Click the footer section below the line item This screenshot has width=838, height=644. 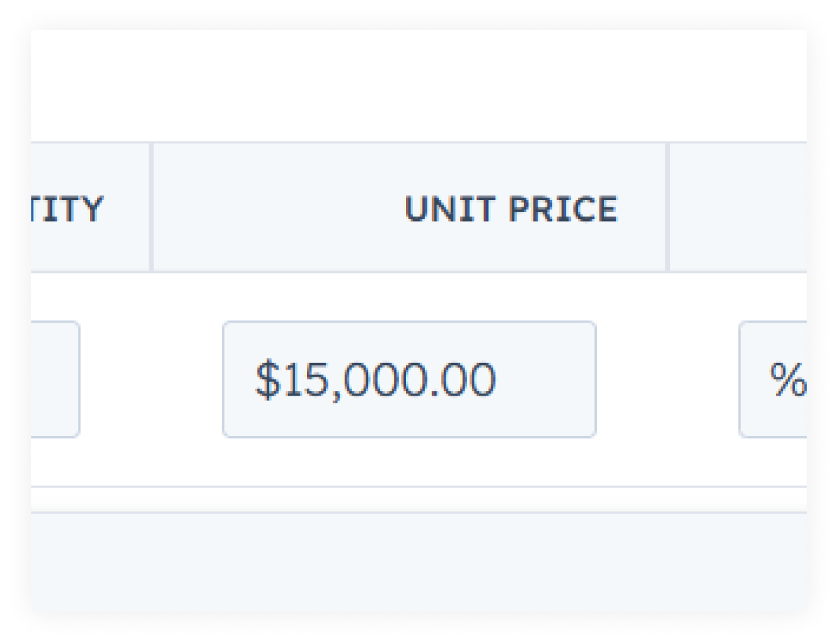[x=417, y=561]
